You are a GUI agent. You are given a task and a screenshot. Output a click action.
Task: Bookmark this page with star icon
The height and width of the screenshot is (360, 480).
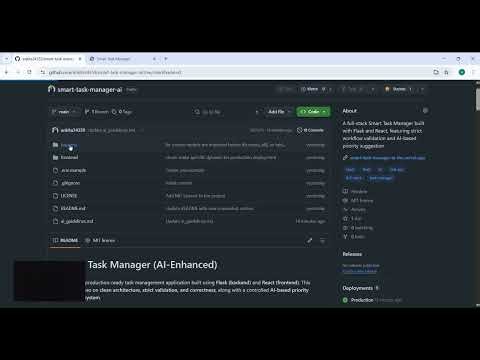(x=446, y=72)
